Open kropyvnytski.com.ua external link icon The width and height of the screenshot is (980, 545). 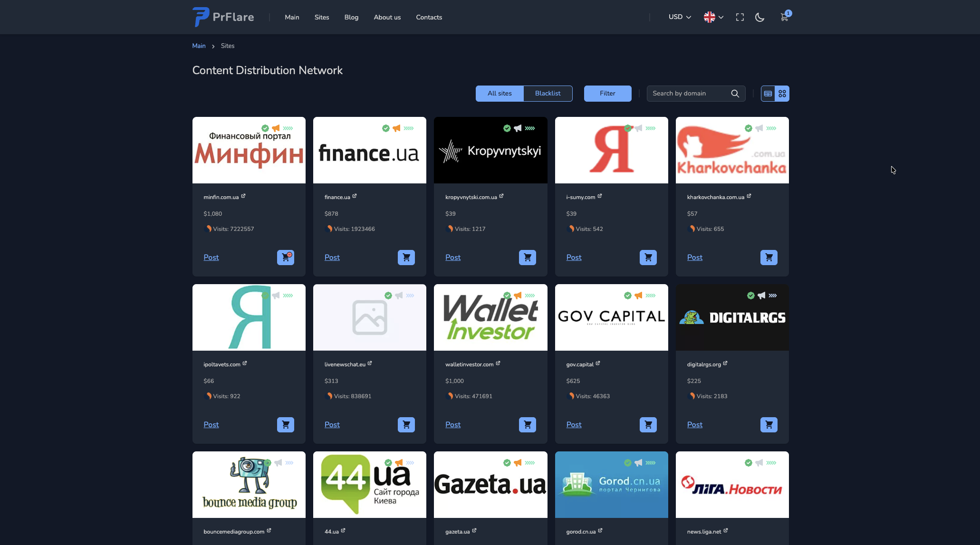click(501, 196)
